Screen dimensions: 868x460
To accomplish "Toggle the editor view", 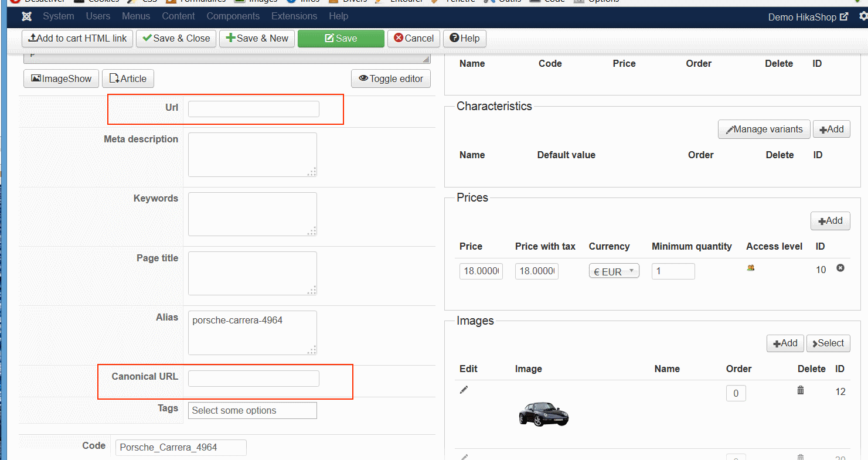I will [391, 79].
